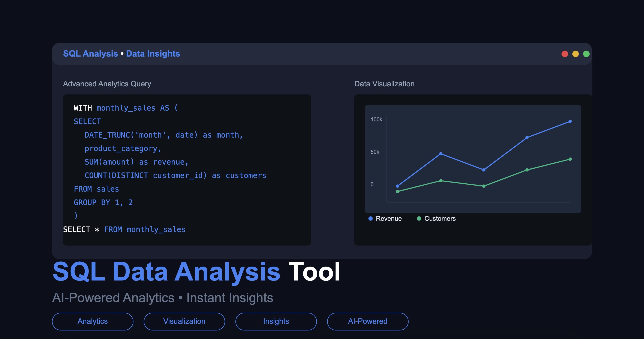The width and height of the screenshot is (644, 339).
Task: Click the highest Revenue data point
Action: pyautogui.click(x=570, y=121)
